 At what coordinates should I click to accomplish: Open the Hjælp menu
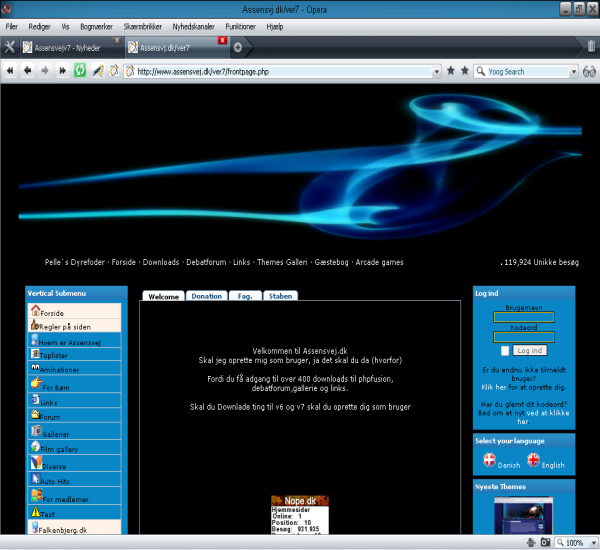[x=275, y=27]
